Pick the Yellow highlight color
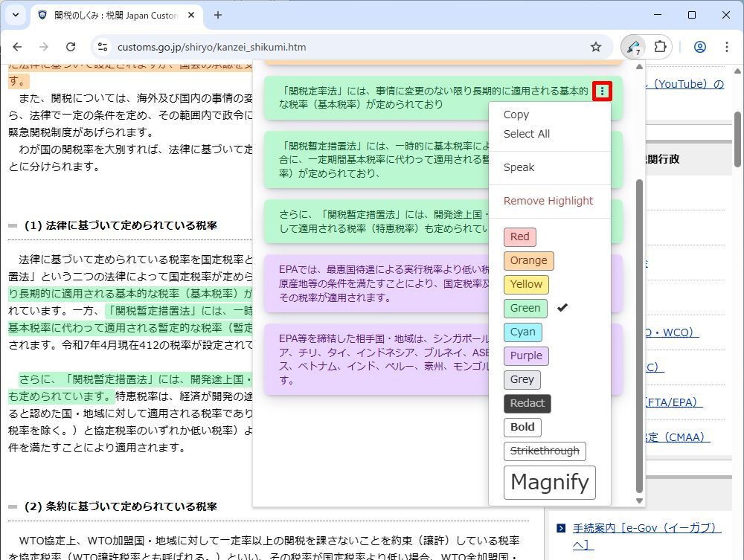Screen dimensions: 744x560 (526, 285)
